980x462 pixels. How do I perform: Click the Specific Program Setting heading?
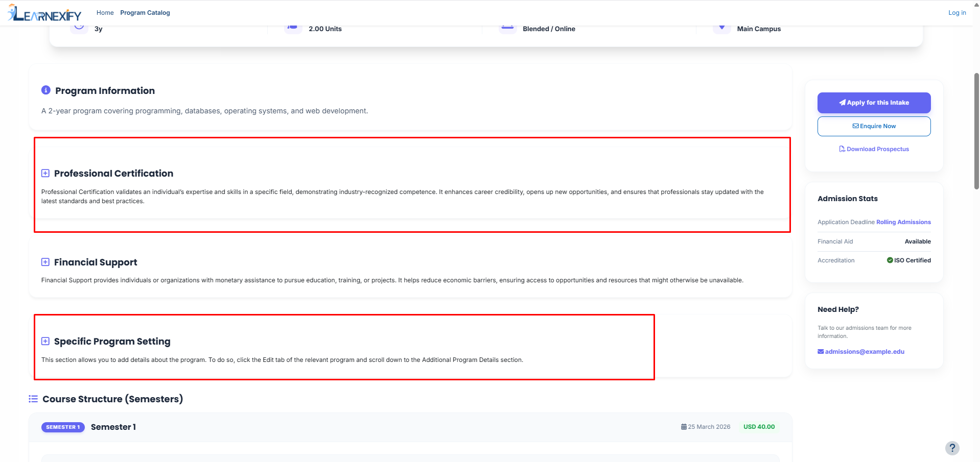(112, 342)
